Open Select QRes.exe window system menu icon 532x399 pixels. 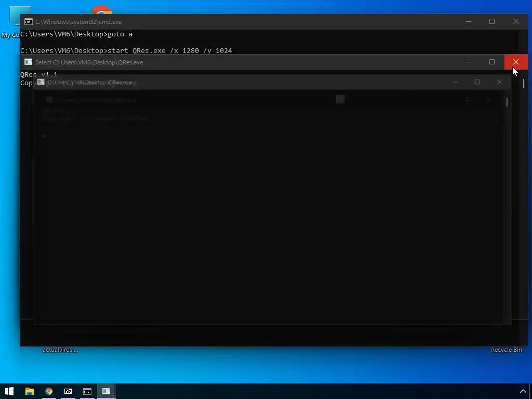[29, 62]
